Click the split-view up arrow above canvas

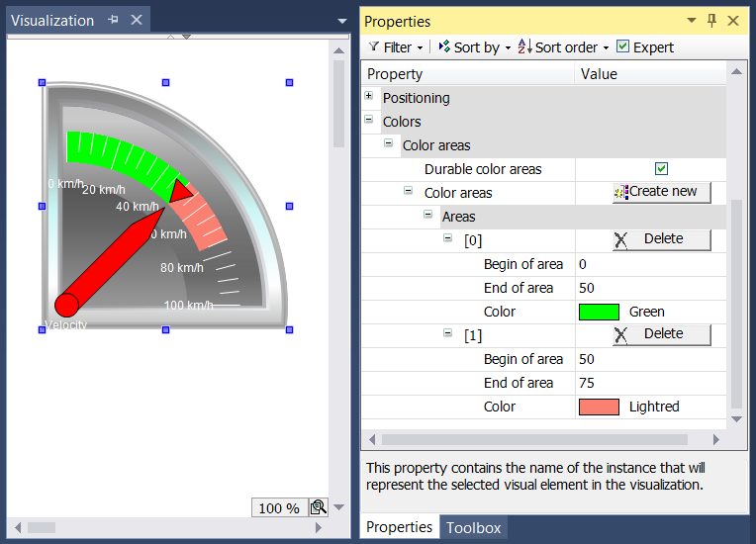(x=170, y=37)
